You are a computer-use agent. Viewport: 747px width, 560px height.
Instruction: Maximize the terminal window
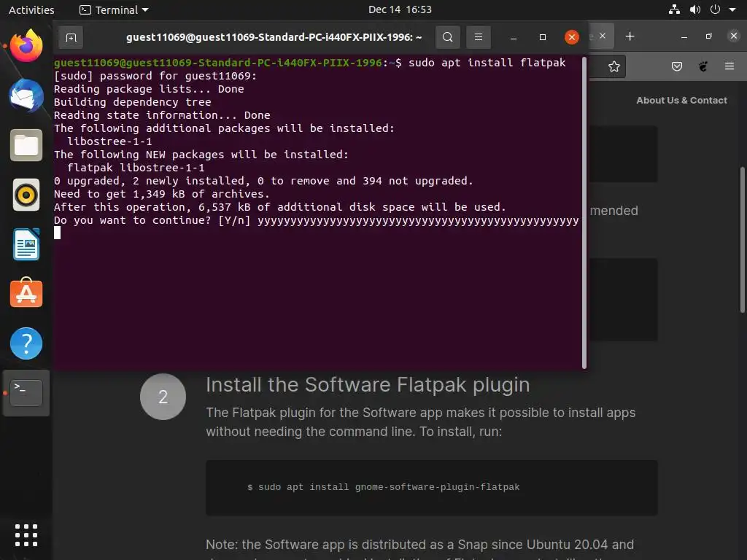point(543,37)
